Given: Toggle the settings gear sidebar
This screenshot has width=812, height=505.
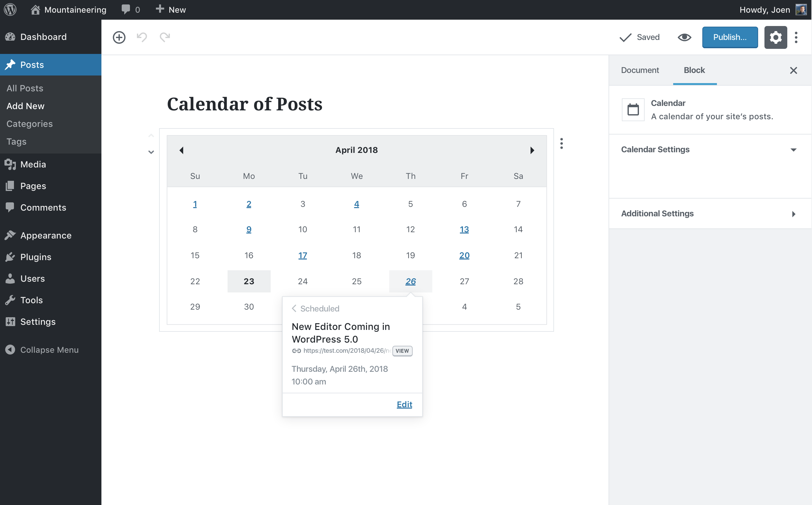Looking at the screenshot, I should (x=775, y=37).
